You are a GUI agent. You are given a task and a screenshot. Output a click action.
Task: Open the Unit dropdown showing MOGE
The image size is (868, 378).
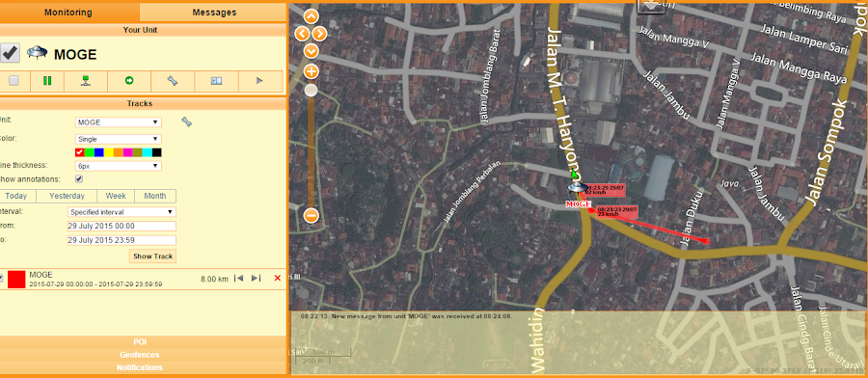119,122
